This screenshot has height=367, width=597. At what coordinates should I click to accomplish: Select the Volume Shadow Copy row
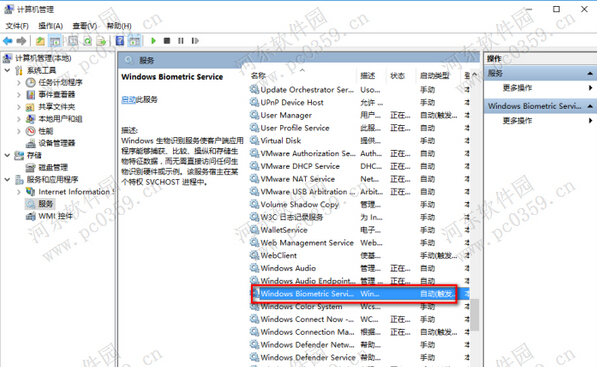coord(359,204)
